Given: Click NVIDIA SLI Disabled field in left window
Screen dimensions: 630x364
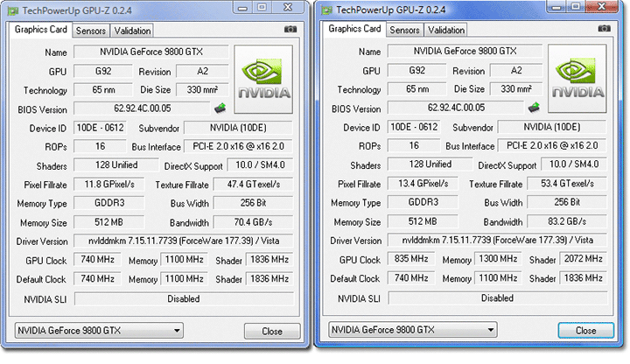Looking at the screenshot, I should (184, 299).
